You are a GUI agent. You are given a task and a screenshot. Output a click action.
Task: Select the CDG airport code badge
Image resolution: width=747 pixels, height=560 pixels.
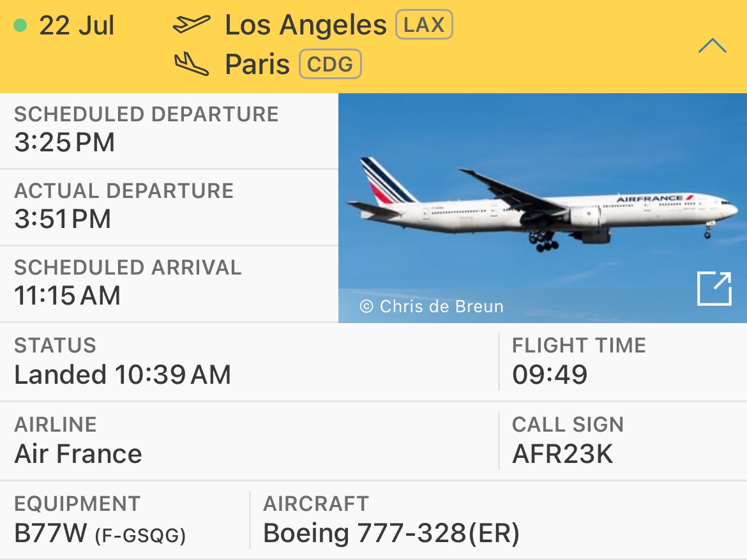(x=330, y=64)
